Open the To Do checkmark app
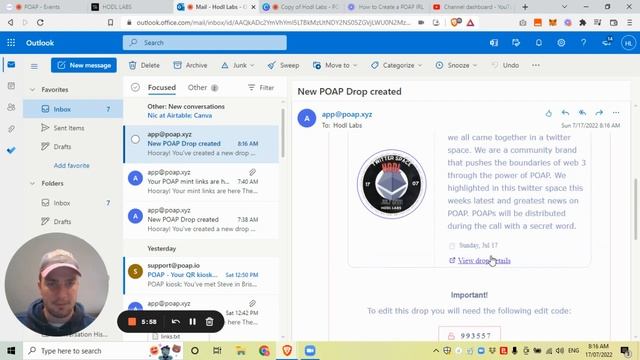Screen dimensions: 640x360 tap(11, 150)
